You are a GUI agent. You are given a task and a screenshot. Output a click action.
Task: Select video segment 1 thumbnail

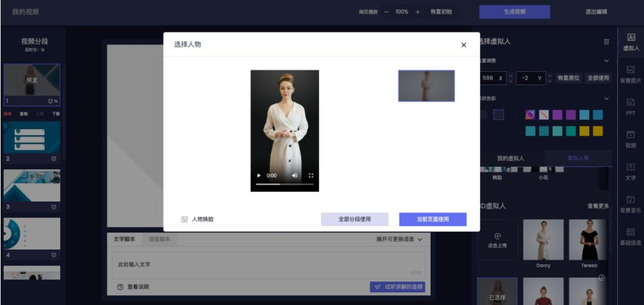32,80
